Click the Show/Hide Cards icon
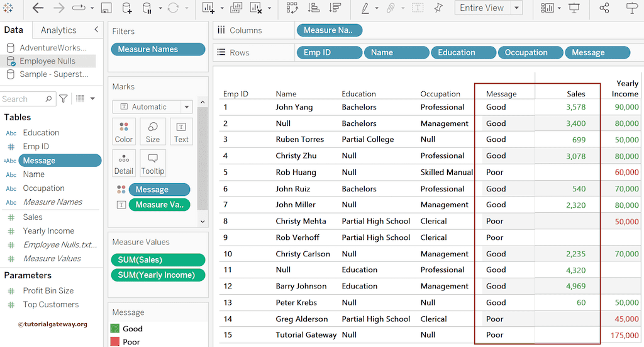 click(x=548, y=8)
